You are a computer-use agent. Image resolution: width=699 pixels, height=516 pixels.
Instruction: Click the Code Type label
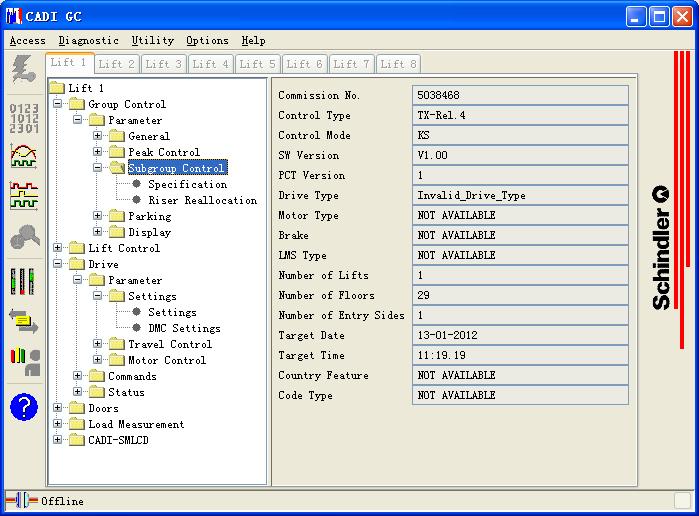click(x=305, y=396)
